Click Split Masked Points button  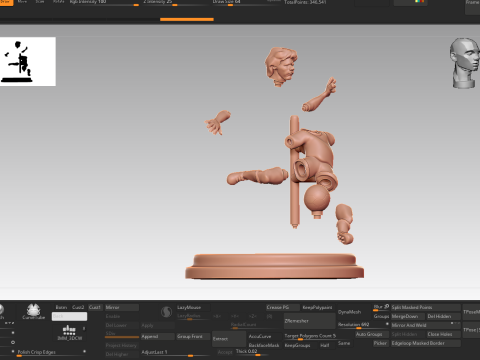click(x=426, y=307)
